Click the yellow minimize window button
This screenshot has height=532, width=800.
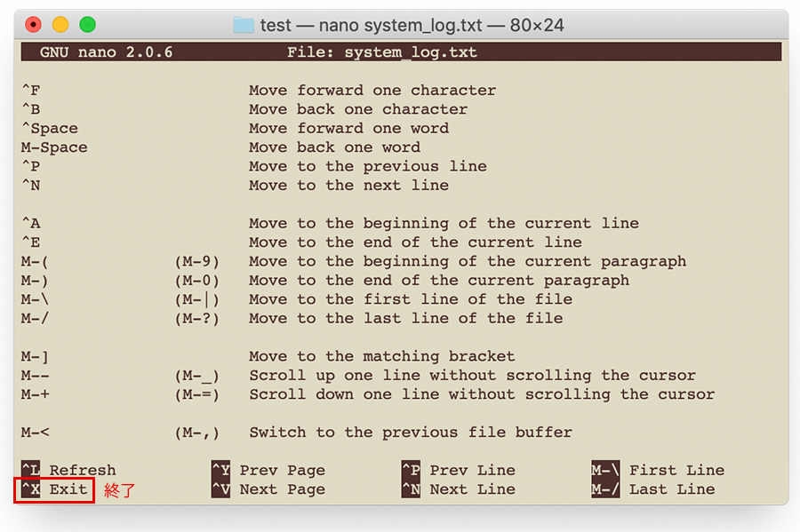[x=60, y=25]
